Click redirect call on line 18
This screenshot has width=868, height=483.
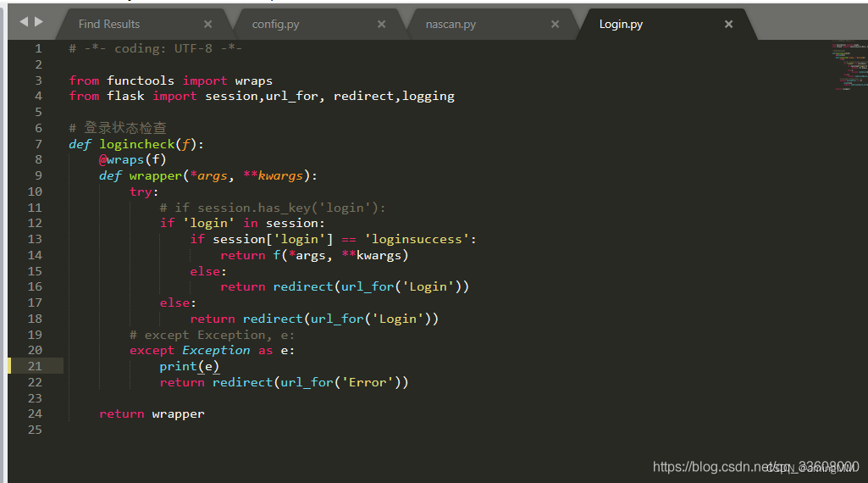click(340, 319)
